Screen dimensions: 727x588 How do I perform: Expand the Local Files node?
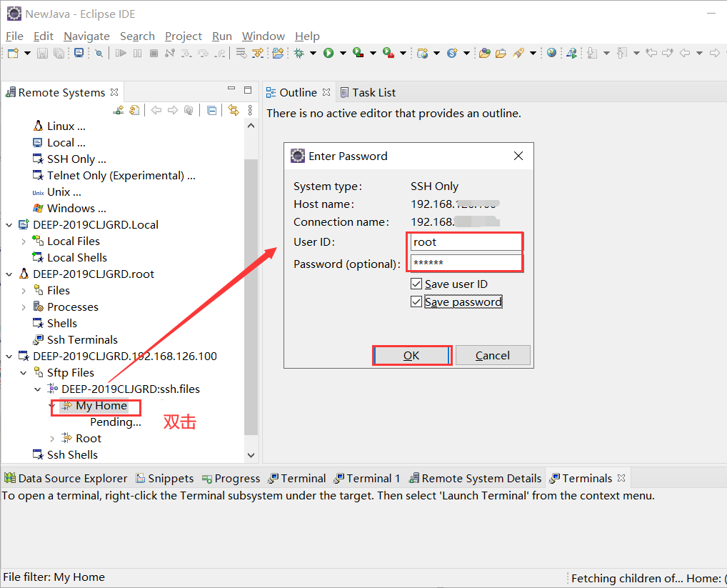pos(23,241)
